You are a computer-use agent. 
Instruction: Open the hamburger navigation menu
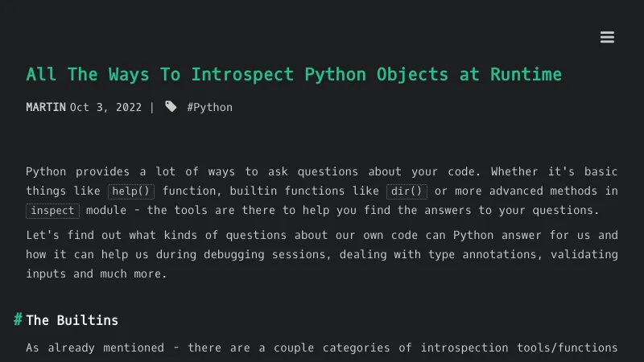607,37
